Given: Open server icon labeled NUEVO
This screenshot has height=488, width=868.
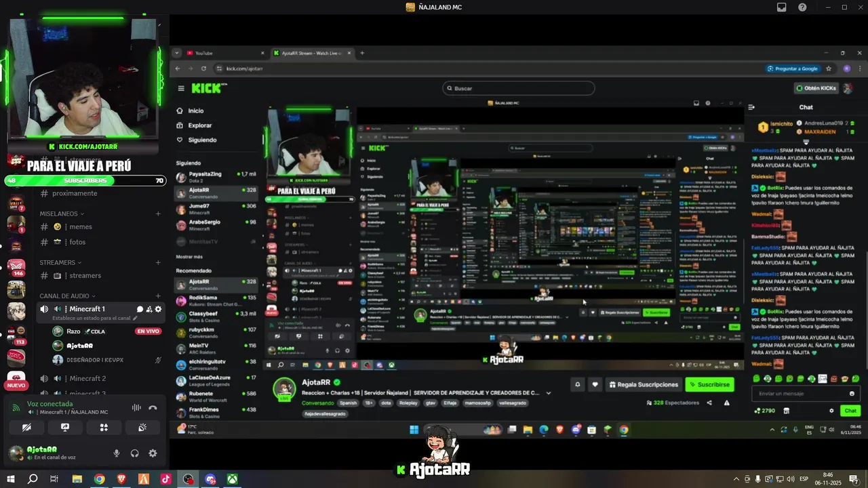Looking at the screenshot, I should 16,380.
